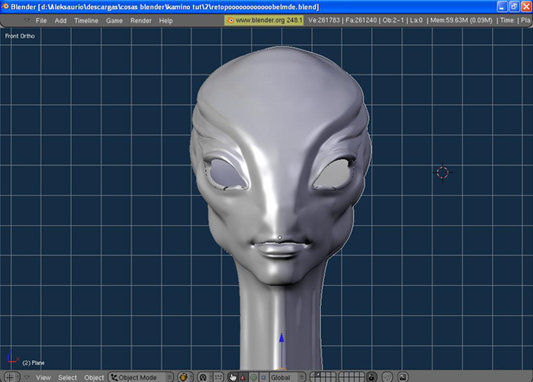Click the render this window image icon
Screen dimensions: 533x382
(x=403, y=377)
